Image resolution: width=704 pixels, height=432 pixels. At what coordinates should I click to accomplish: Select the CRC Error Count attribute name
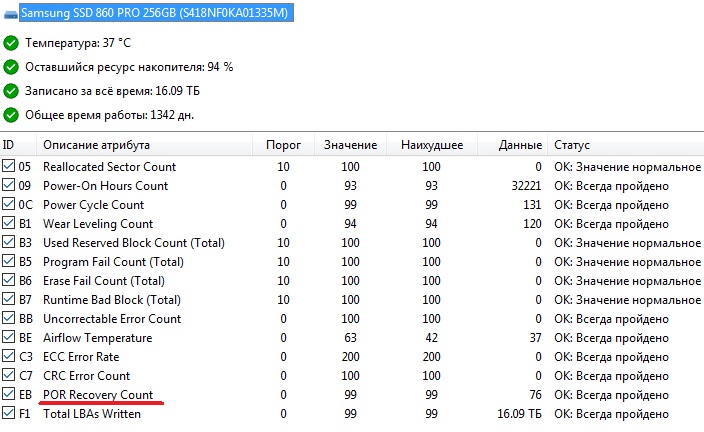click(x=86, y=375)
